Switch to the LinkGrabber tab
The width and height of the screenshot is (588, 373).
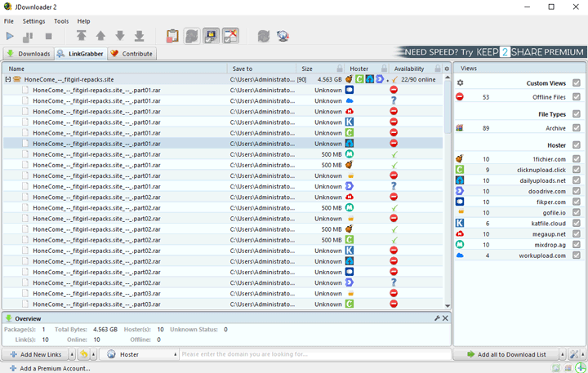[x=81, y=54]
